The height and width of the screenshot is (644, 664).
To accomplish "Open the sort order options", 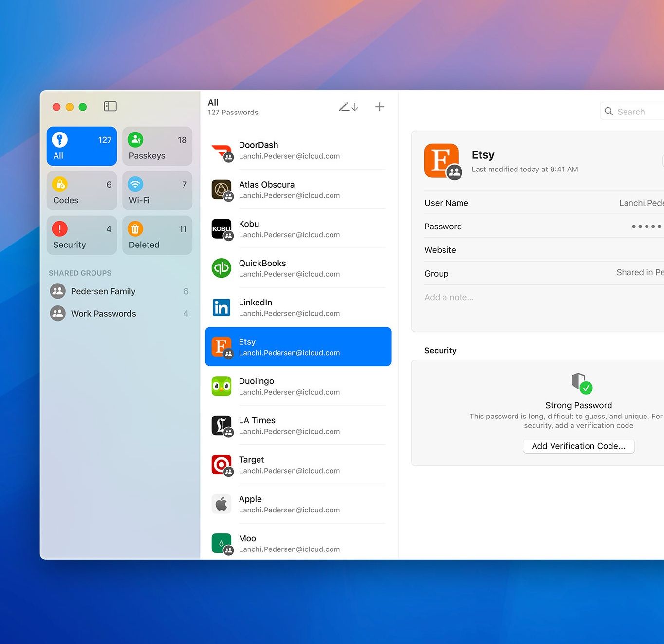I will pos(349,107).
